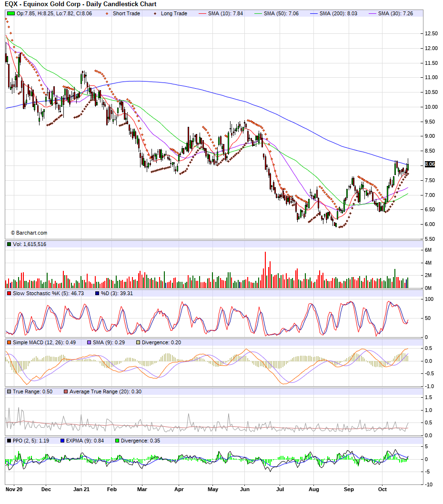Click the 6M volume axis label
Viewport: 443px width, 504px height.
click(428, 250)
